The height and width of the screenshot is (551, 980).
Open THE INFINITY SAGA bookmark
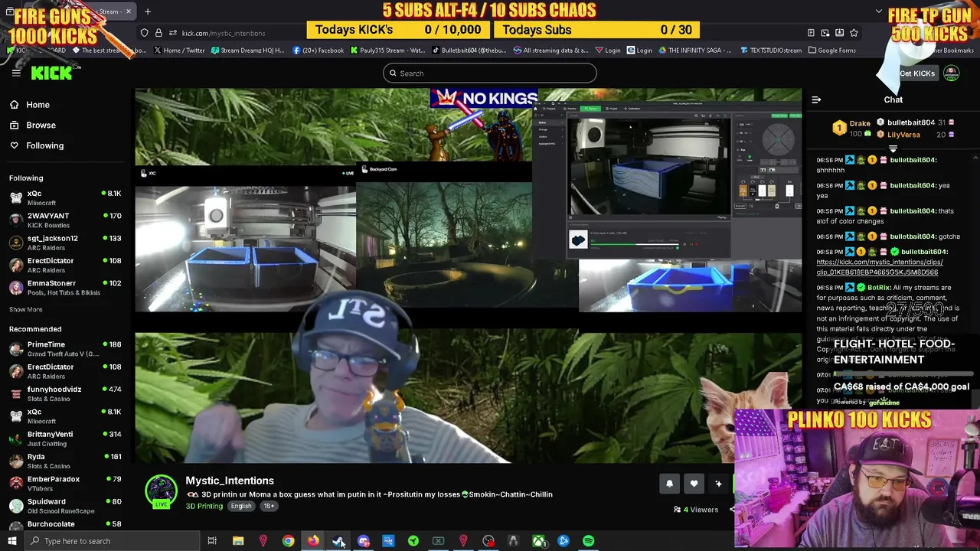pyautogui.click(x=696, y=51)
